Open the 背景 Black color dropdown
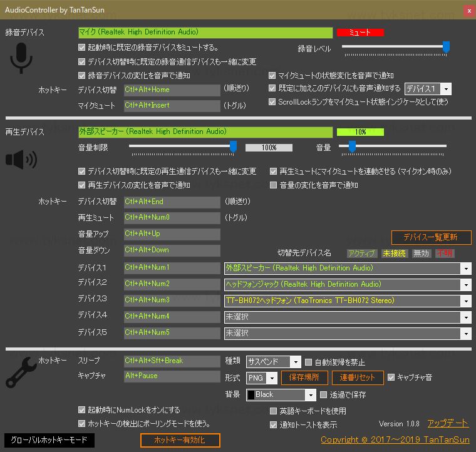This screenshot has width=476, height=452. [281, 395]
